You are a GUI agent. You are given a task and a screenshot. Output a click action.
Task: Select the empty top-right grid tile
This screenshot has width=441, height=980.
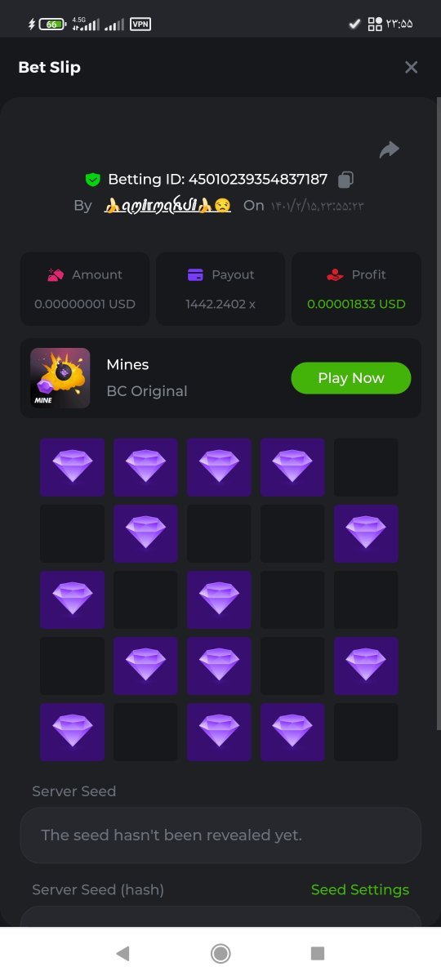coord(366,467)
